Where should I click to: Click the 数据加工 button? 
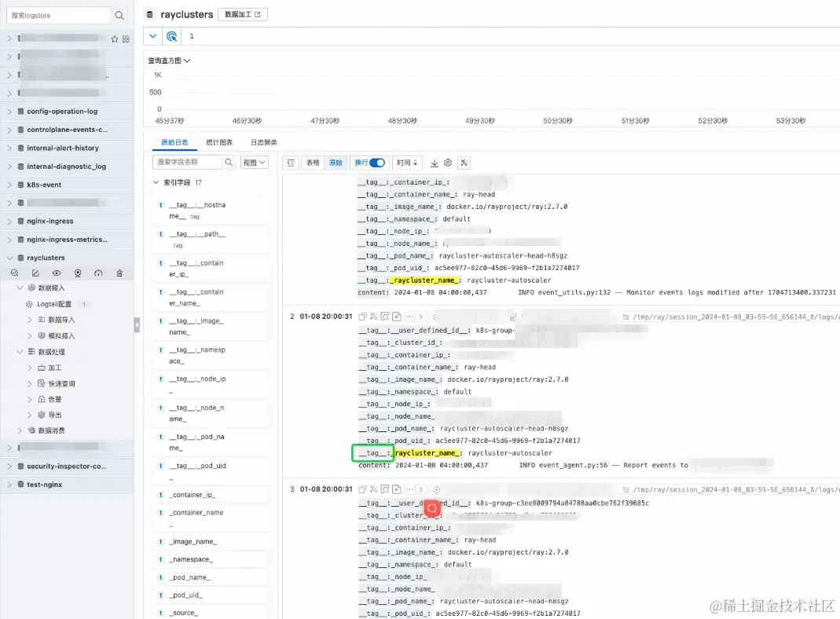pos(243,14)
